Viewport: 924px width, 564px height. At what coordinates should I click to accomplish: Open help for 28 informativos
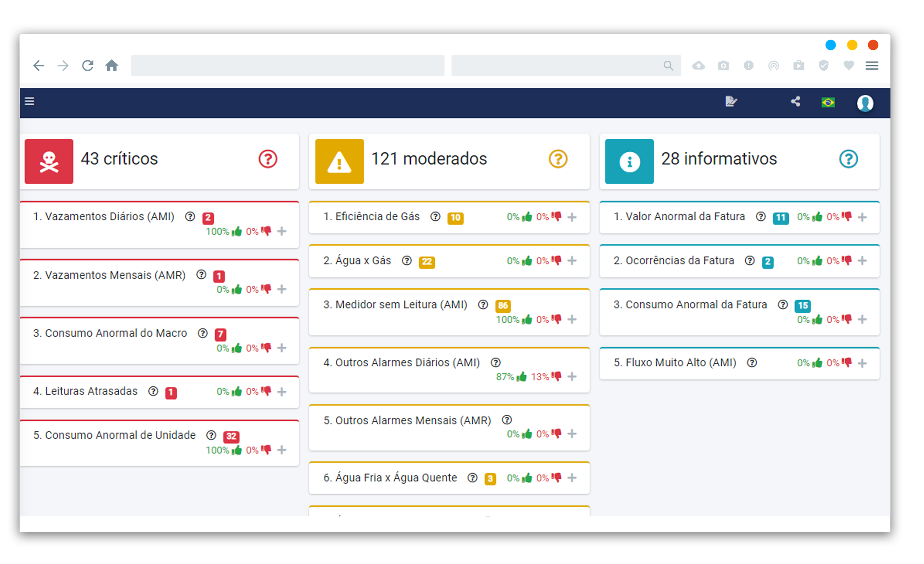pos(848,159)
